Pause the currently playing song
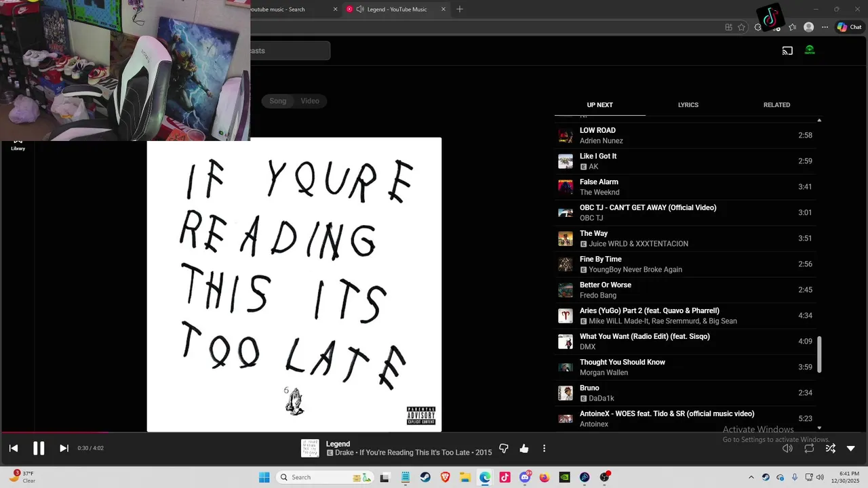 pyautogui.click(x=39, y=448)
